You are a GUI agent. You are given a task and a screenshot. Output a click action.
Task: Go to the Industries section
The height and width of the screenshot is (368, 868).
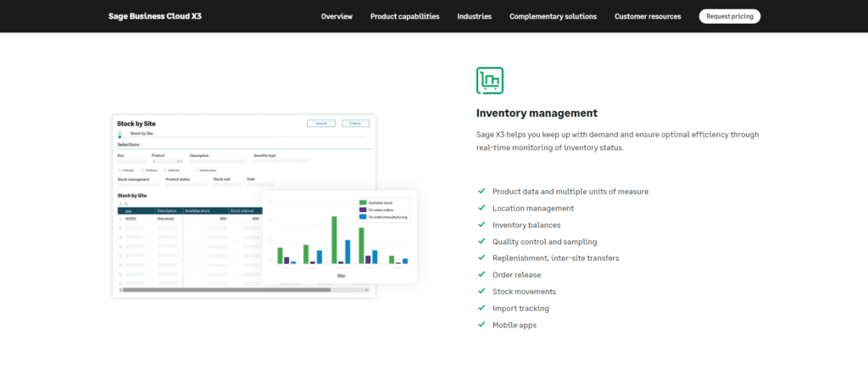475,16
